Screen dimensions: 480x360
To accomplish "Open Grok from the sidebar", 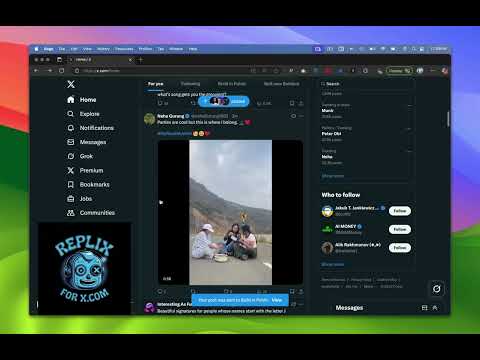I will (x=80, y=156).
